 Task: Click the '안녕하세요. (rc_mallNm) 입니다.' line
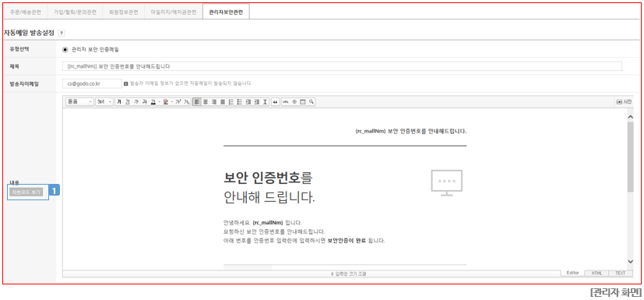[263, 222]
